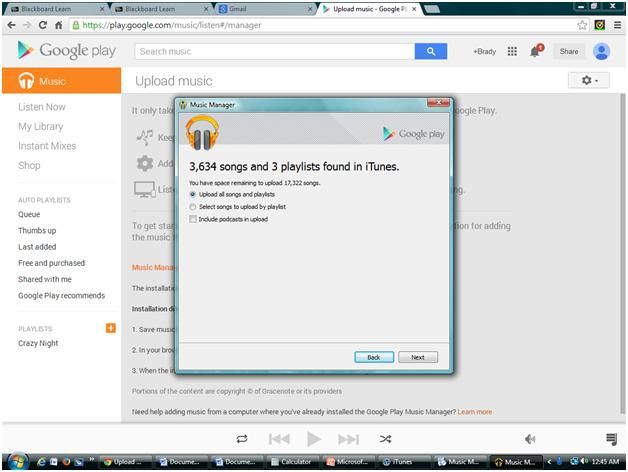628x472 pixels.
Task: Select Upload all songs and playlists option
Action: [x=232, y=194]
